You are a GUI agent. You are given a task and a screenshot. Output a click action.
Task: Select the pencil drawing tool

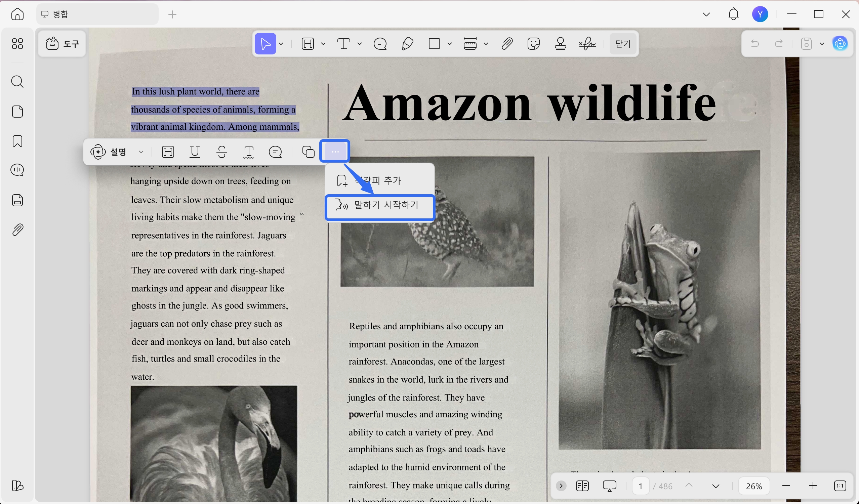(x=407, y=44)
